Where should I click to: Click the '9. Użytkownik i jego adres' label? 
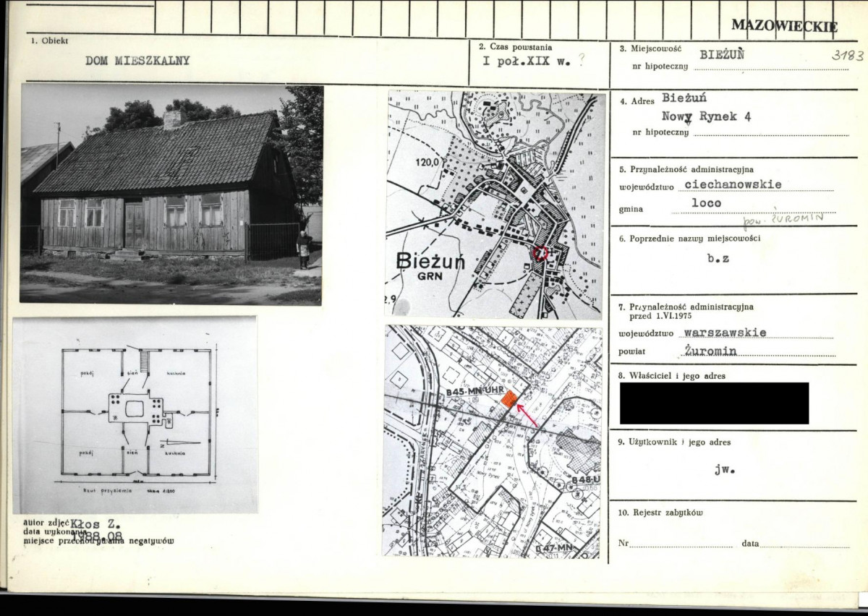674,442
